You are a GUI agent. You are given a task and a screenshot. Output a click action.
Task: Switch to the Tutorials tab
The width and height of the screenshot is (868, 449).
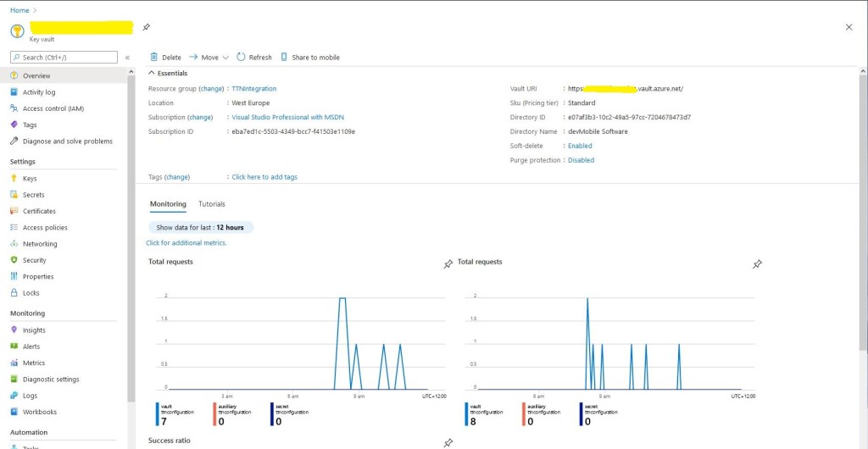[212, 204]
